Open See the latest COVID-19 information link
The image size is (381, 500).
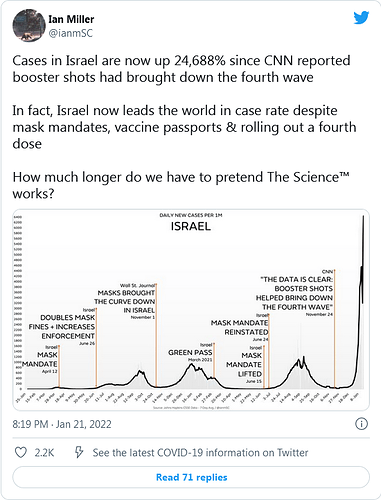point(200,453)
